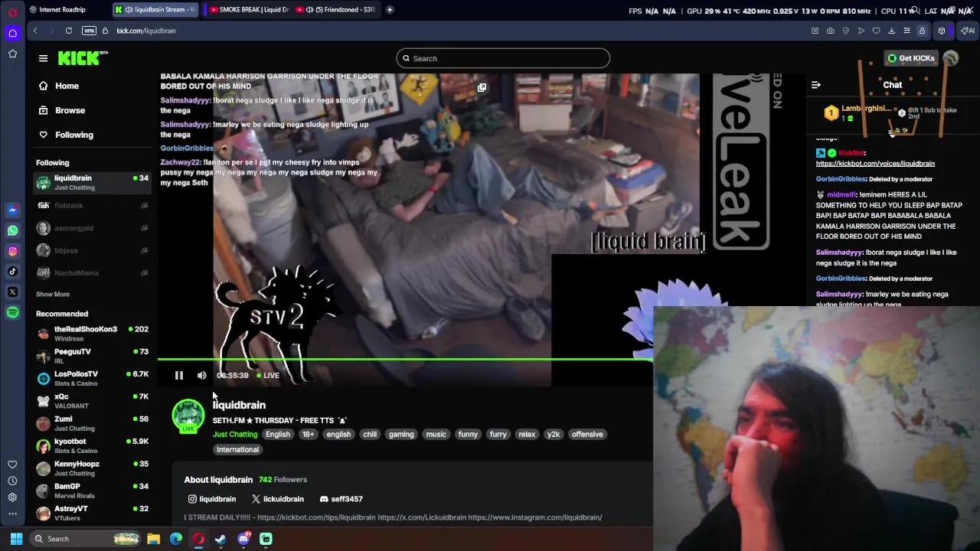This screenshot has height=551, width=980.
Task: Click the Get KICKs button
Action: click(x=911, y=58)
